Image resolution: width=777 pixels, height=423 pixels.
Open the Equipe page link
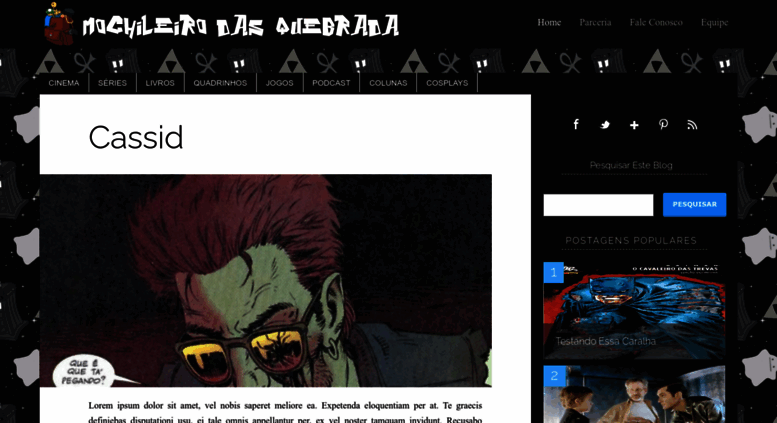tap(714, 22)
